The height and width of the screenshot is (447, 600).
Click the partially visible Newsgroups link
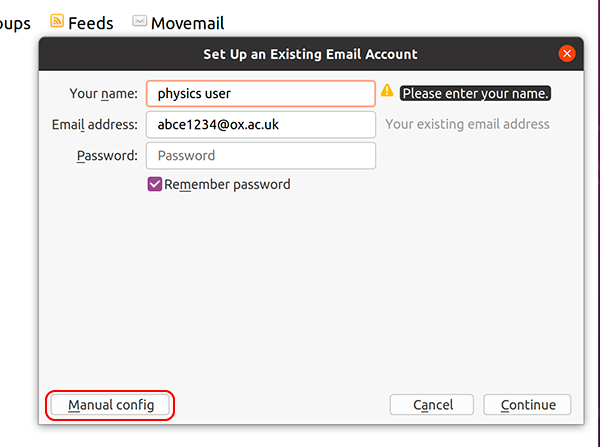(x=15, y=22)
